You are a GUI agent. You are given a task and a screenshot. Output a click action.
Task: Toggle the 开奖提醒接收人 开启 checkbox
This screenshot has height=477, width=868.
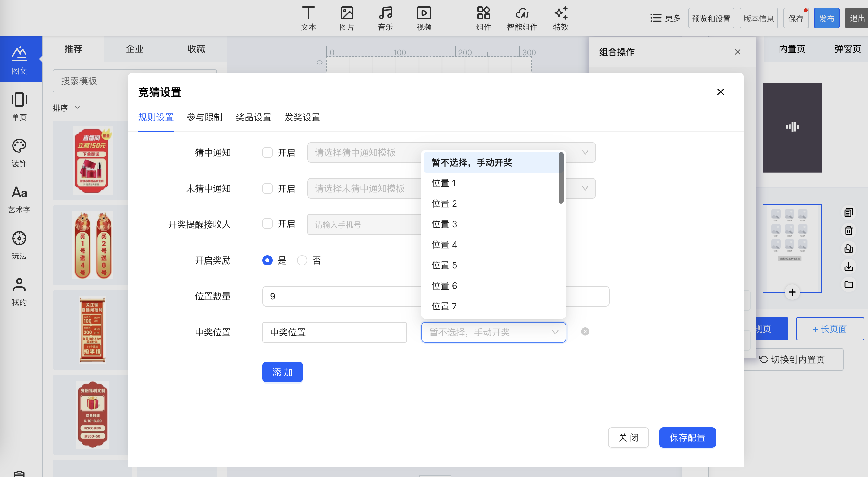267,224
